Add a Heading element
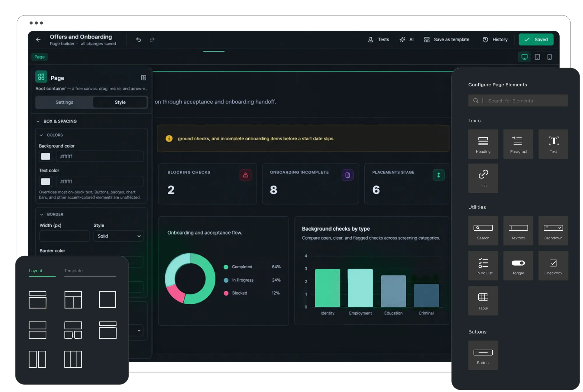This screenshot has width=583, height=392. click(483, 144)
